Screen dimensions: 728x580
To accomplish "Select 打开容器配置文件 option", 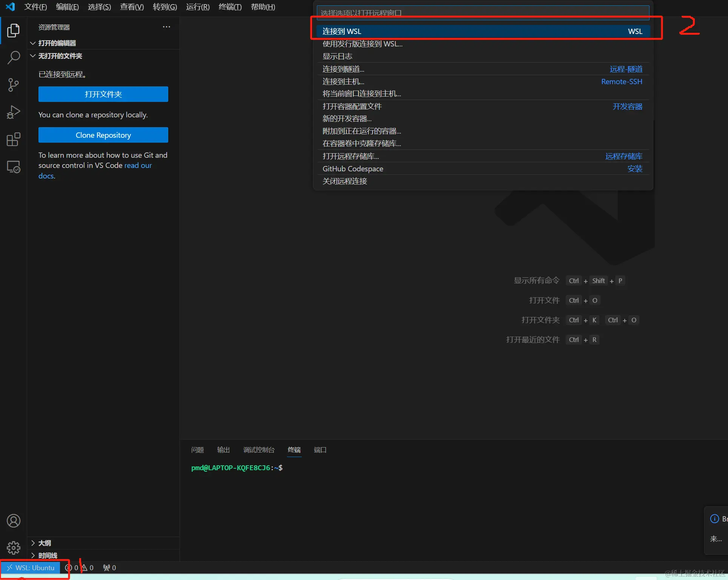I will click(483, 106).
